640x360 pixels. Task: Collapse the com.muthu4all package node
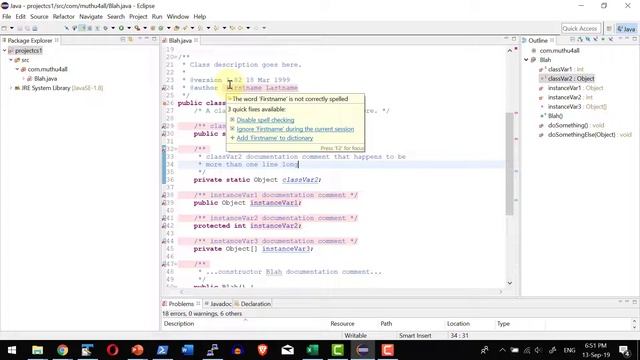tap(18, 69)
